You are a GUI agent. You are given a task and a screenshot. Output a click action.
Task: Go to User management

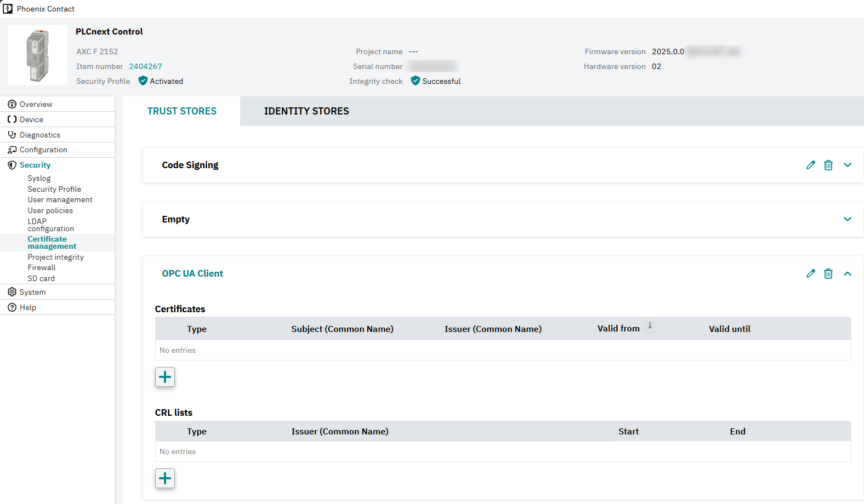[60, 199]
